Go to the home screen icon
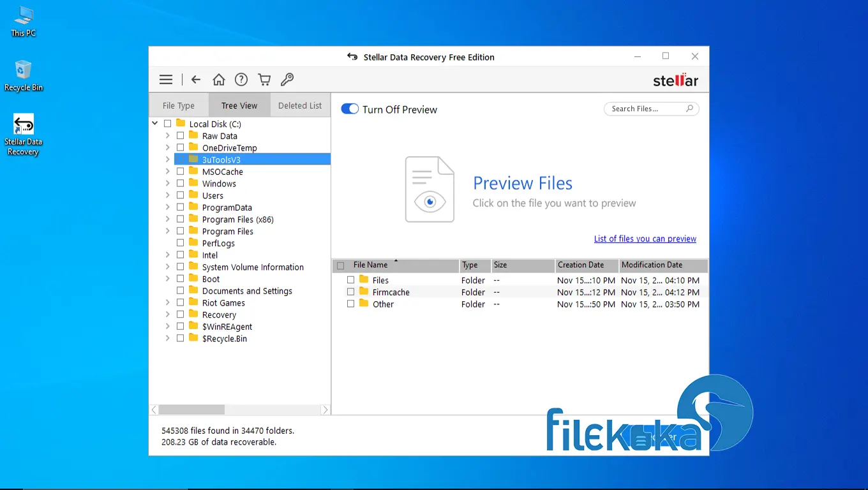The width and height of the screenshot is (868, 490). (219, 80)
